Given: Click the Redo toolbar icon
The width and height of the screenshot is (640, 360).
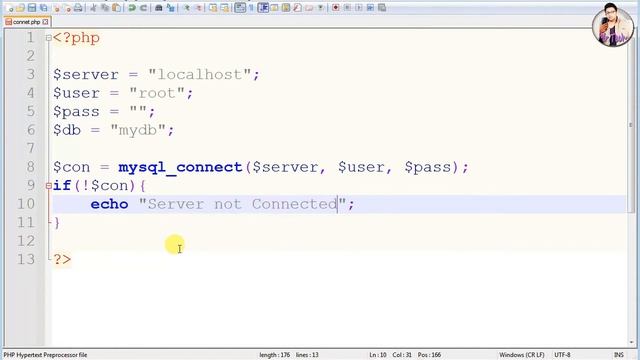Looking at the screenshot, I should pyautogui.click(x=143, y=8).
